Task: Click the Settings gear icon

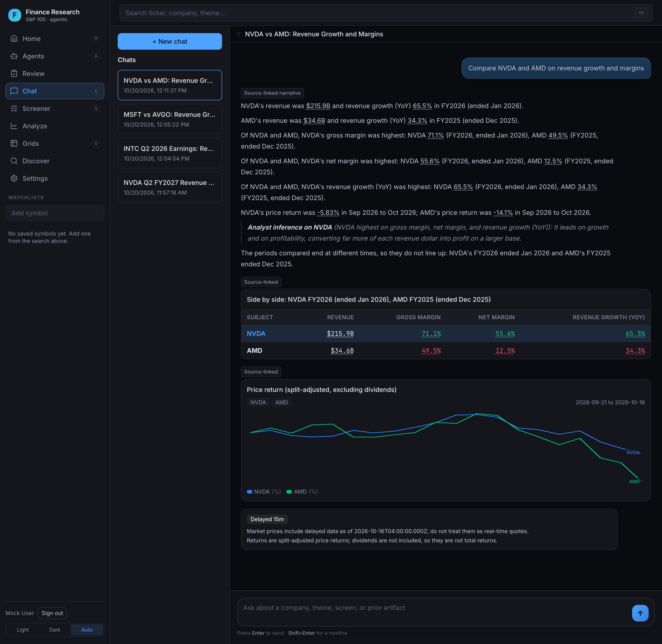Action: pyautogui.click(x=14, y=178)
